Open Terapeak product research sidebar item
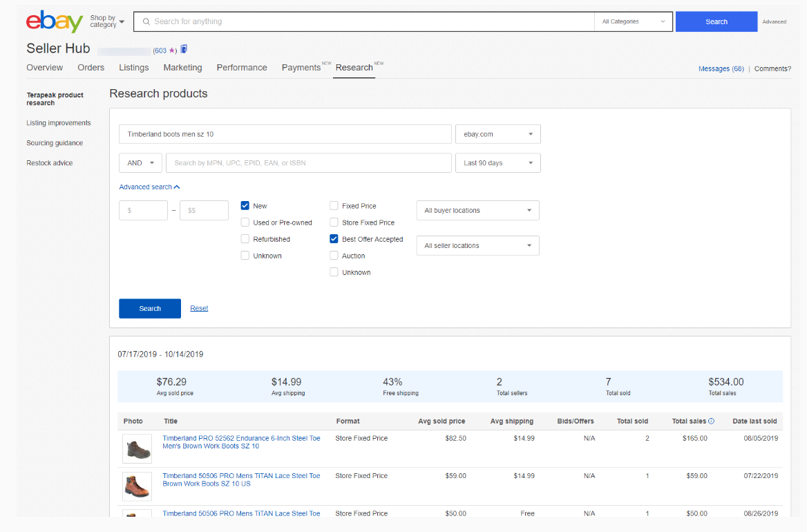Image resolution: width=807 pixels, height=532 pixels. [55, 99]
